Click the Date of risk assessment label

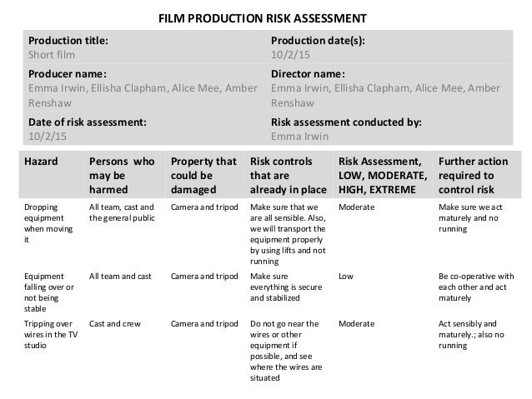point(88,121)
